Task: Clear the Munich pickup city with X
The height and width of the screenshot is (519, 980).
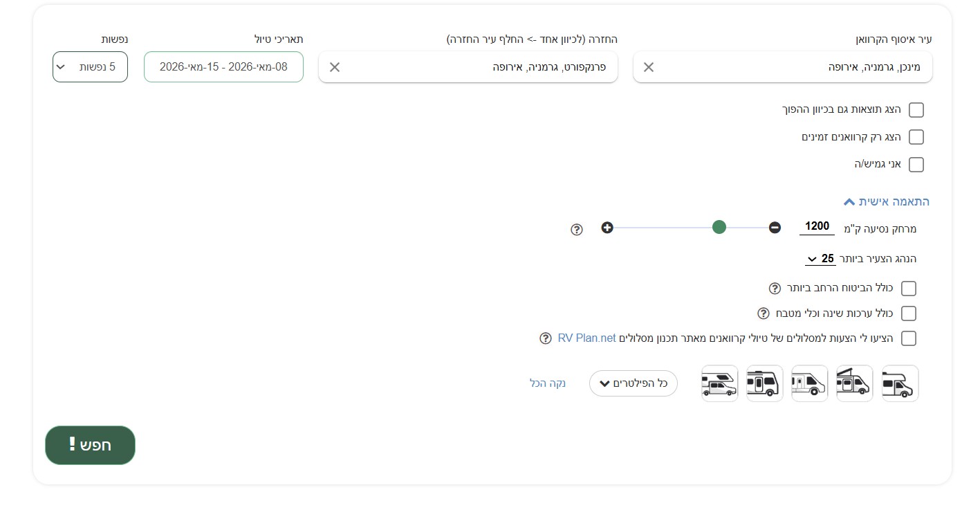Action: pyautogui.click(x=649, y=67)
